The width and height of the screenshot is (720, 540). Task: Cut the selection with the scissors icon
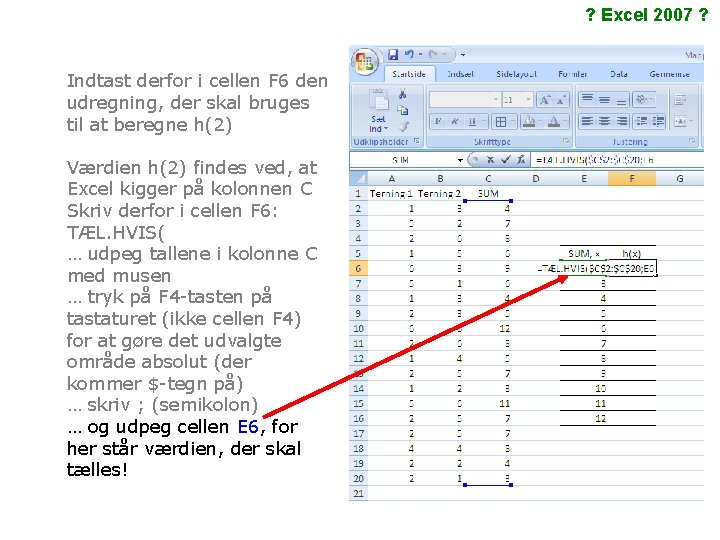click(x=403, y=94)
